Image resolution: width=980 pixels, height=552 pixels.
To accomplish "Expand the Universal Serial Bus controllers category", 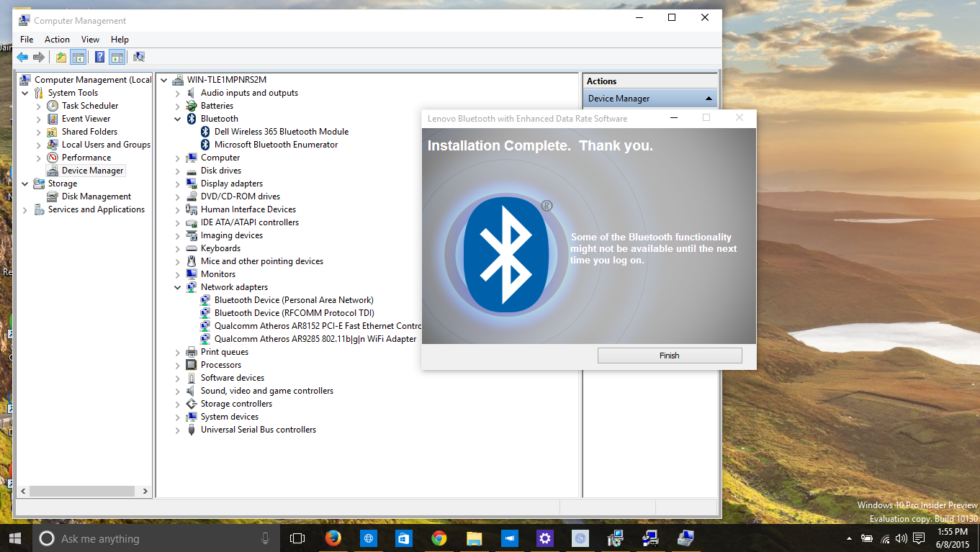I will pyautogui.click(x=178, y=430).
